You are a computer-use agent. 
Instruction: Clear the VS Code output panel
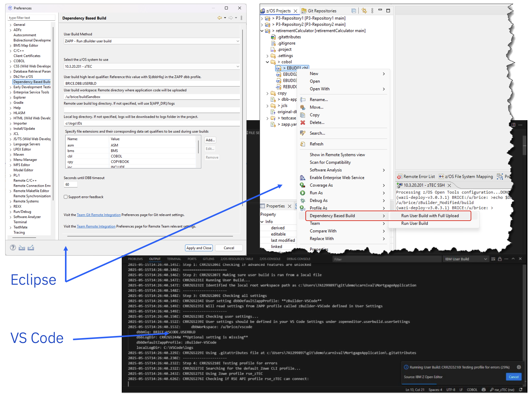tap(493, 259)
